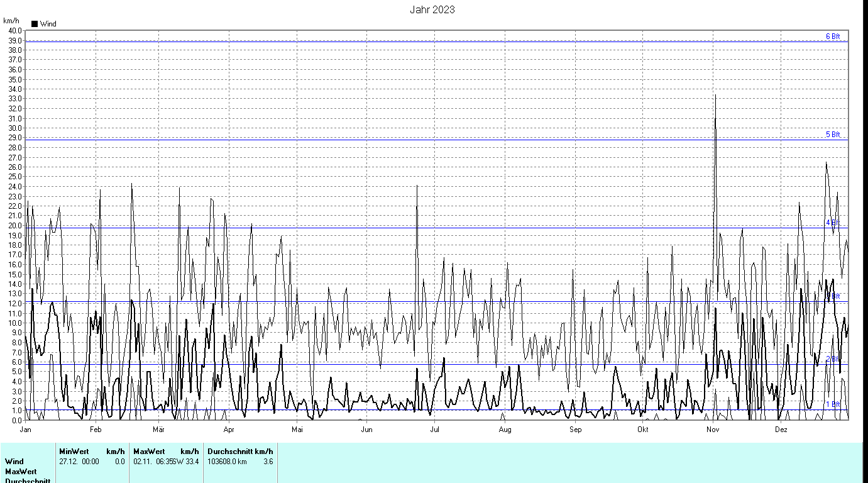Click the "Durchschnitt km/h" column header
Viewport: 868px width, 483px height.
pos(240,452)
